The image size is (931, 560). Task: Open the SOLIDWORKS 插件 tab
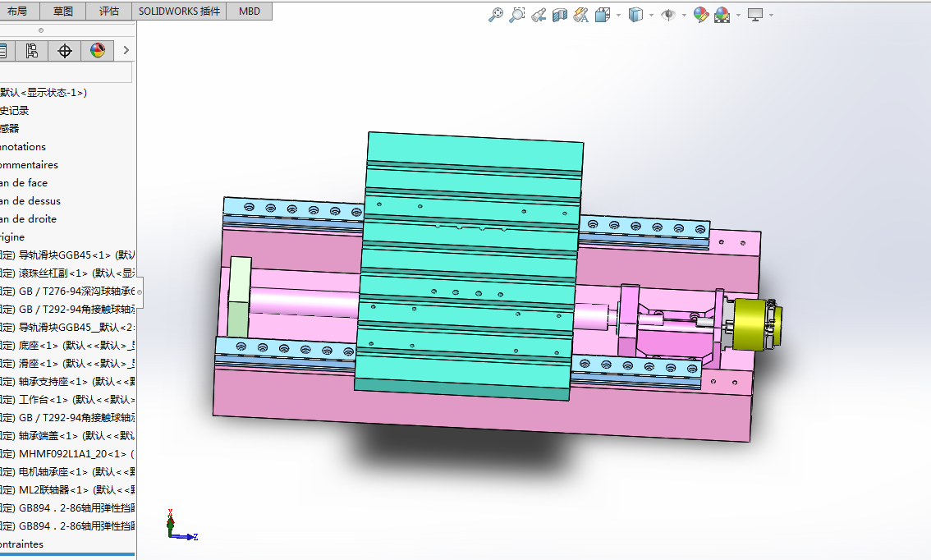point(179,11)
